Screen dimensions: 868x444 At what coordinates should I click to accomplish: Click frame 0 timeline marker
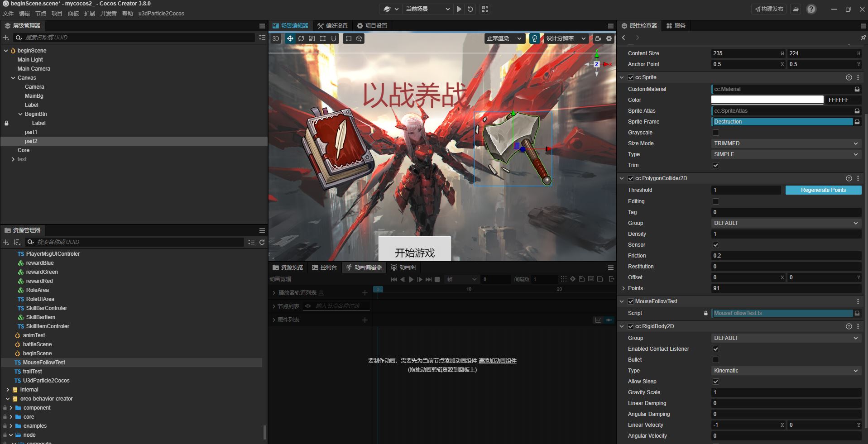(378, 289)
